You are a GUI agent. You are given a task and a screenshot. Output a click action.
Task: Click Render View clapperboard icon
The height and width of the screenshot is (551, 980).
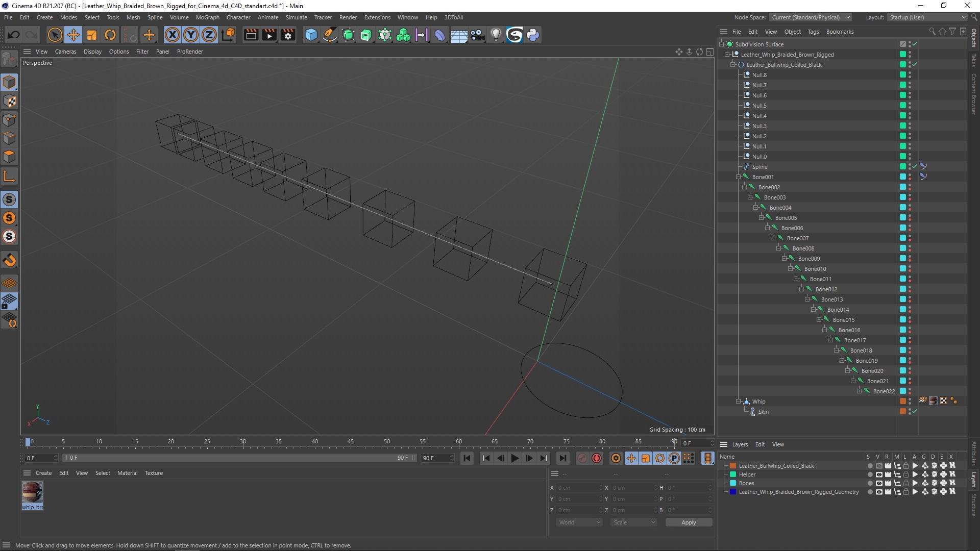pos(251,35)
